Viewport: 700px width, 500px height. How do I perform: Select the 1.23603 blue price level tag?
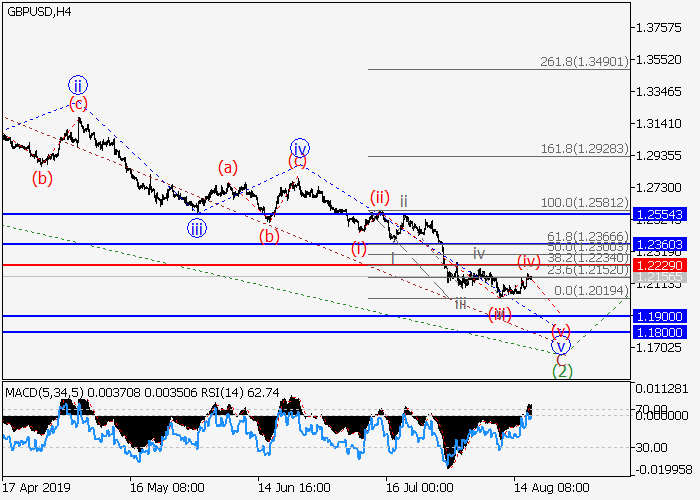664,244
